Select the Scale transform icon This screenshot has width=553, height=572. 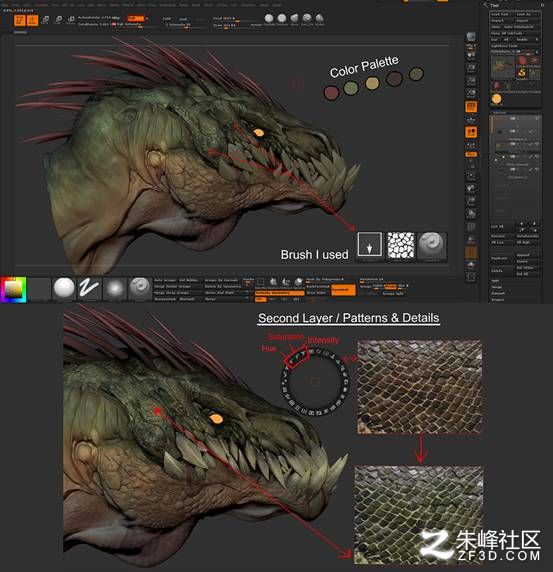point(58,20)
